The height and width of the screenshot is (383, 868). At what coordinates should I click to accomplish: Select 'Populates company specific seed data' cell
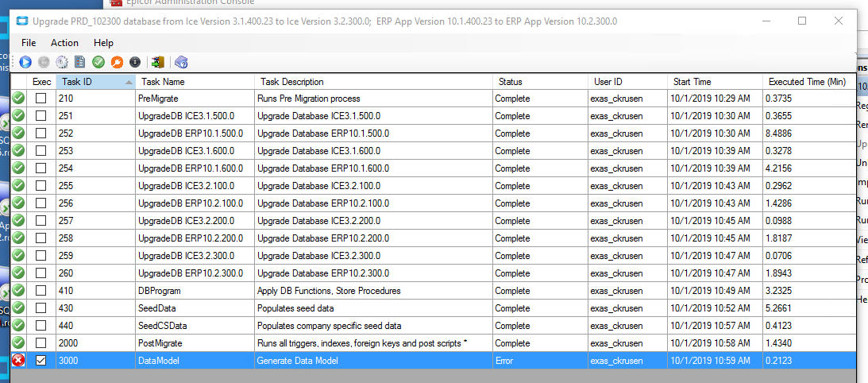click(374, 325)
